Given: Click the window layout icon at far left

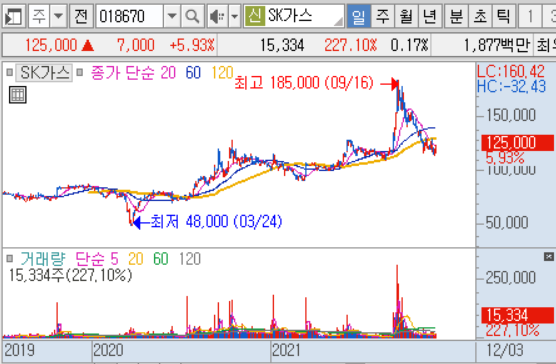Looking at the screenshot, I should pos(13,16).
